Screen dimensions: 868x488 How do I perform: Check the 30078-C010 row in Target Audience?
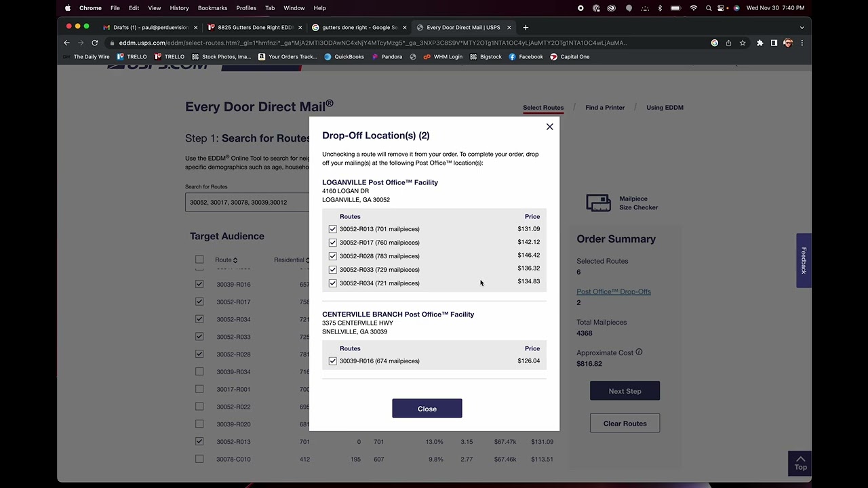[199, 459]
